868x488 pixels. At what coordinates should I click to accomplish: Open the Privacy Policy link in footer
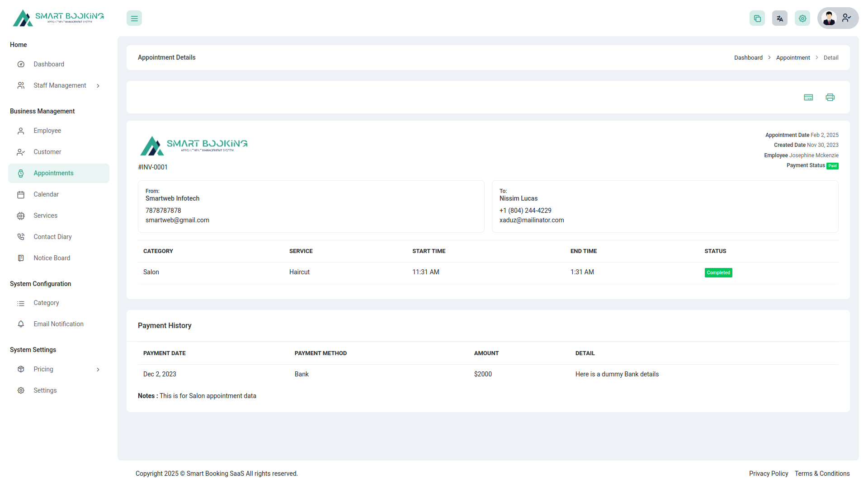pyautogui.click(x=769, y=473)
